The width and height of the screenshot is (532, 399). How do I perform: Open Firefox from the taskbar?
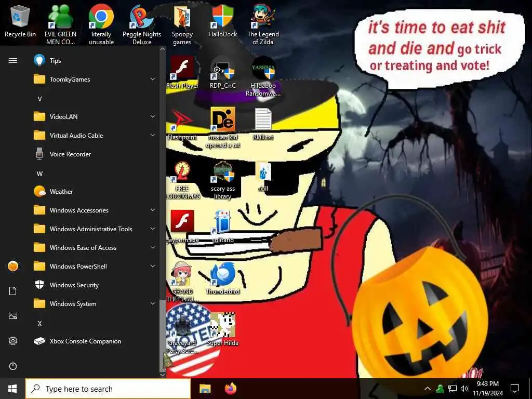231,389
